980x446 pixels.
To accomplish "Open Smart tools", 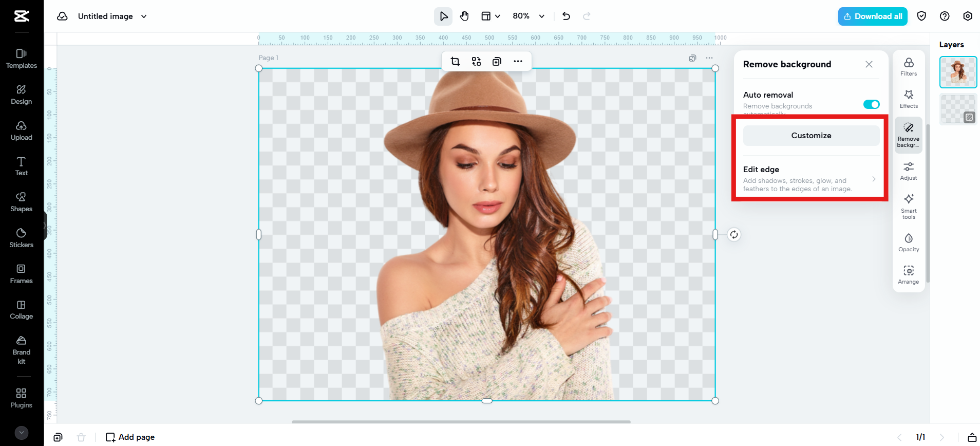I will [x=908, y=206].
